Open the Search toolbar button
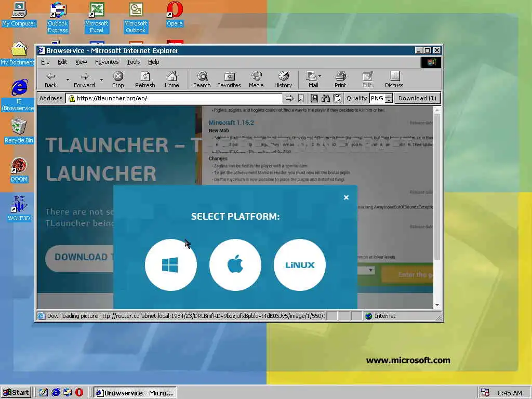The image size is (532, 399). pyautogui.click(x=202, y=80)
